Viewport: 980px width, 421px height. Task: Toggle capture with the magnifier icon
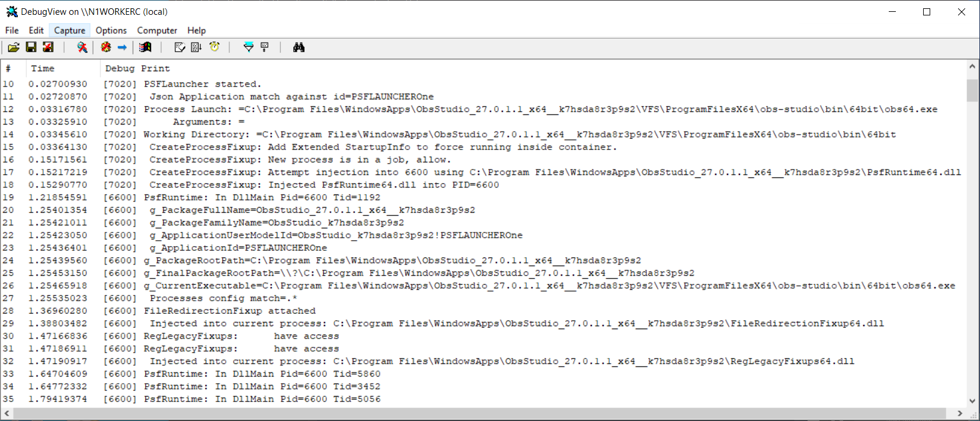(82, 47)
